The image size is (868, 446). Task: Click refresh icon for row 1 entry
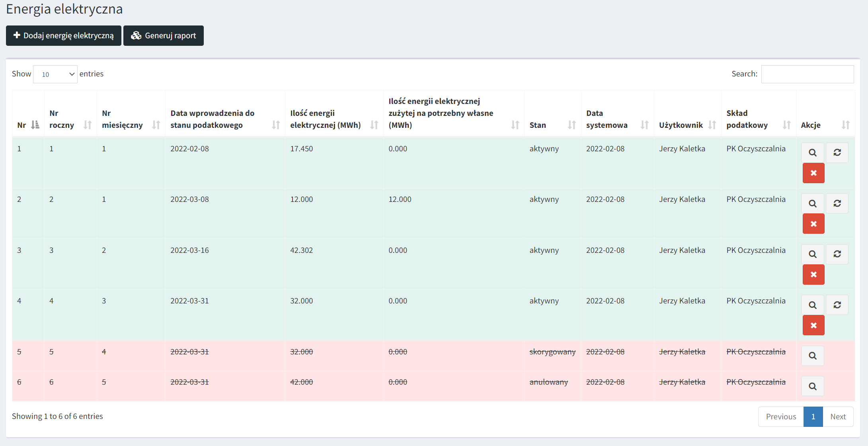[837, 153]
